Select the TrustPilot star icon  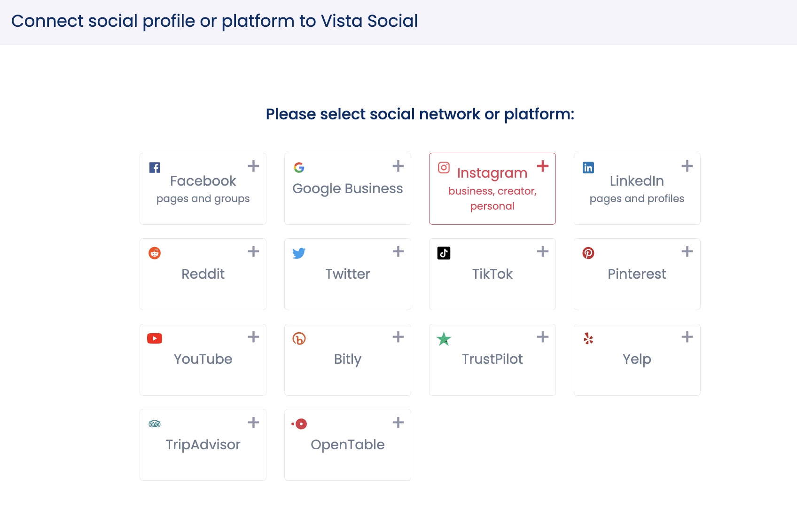click(x=444, y=338)
